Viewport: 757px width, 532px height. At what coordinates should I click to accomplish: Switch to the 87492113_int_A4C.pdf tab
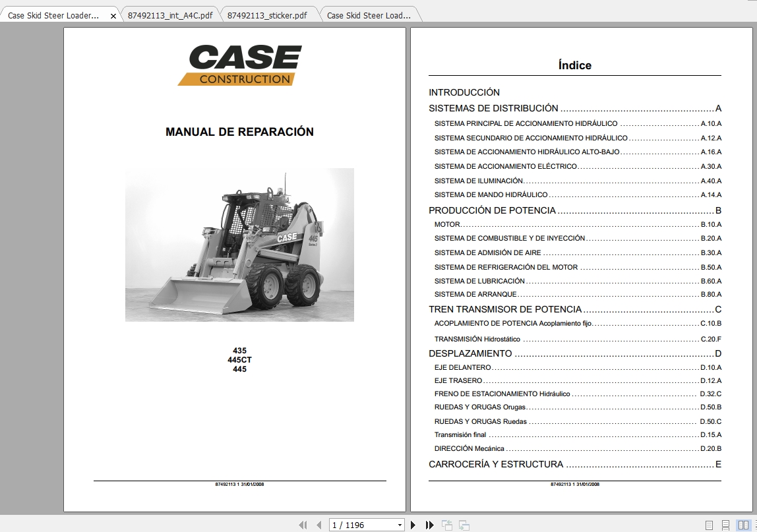pos(170,15)
